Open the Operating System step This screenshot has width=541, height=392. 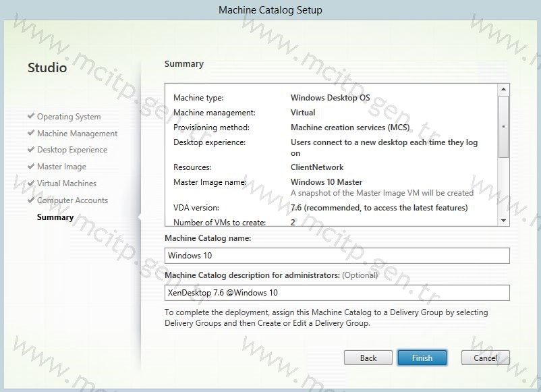(69, 117)
